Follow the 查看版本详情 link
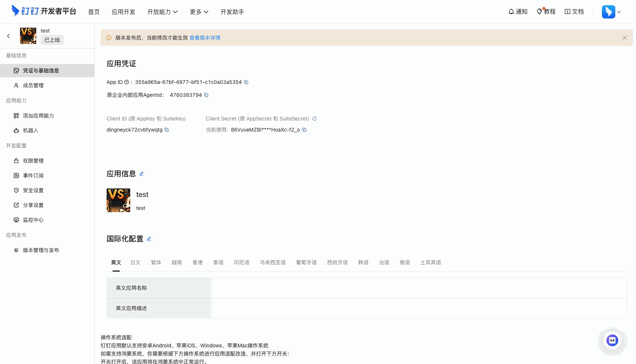This screenshot has width=636, height=364. [x=205, y=38]
